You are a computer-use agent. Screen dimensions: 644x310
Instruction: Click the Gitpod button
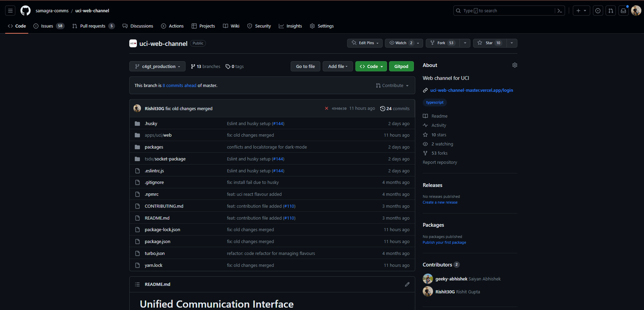(401, 66)
